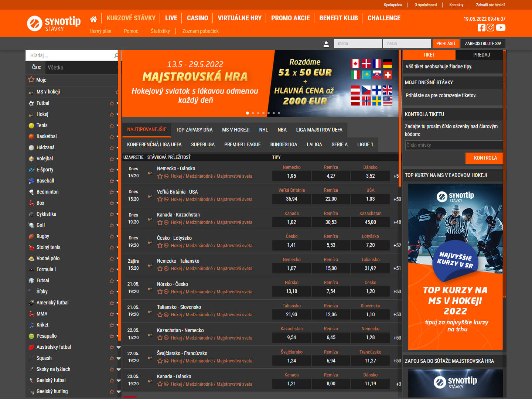
Task: Favorite the Futbal sport with star
Action: 112,103
